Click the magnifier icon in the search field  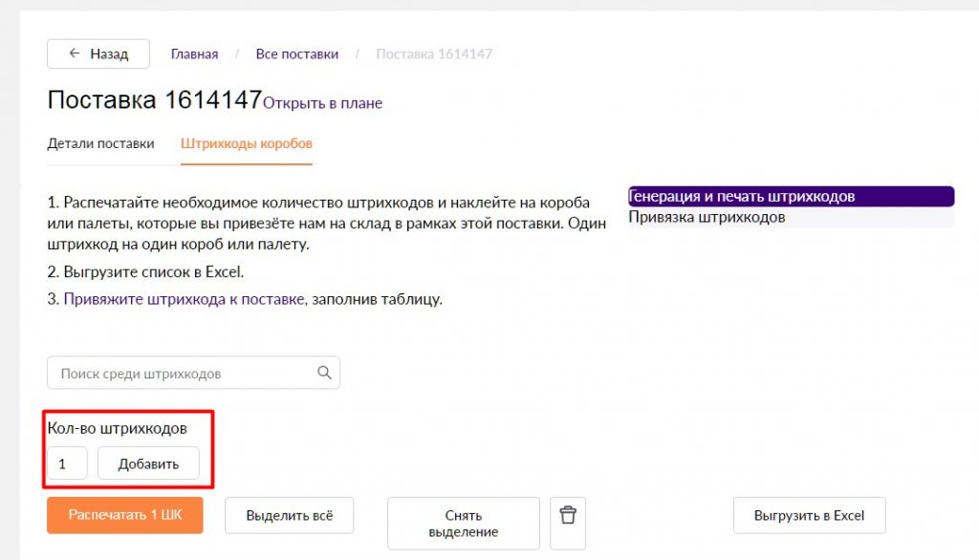(324, 373)
